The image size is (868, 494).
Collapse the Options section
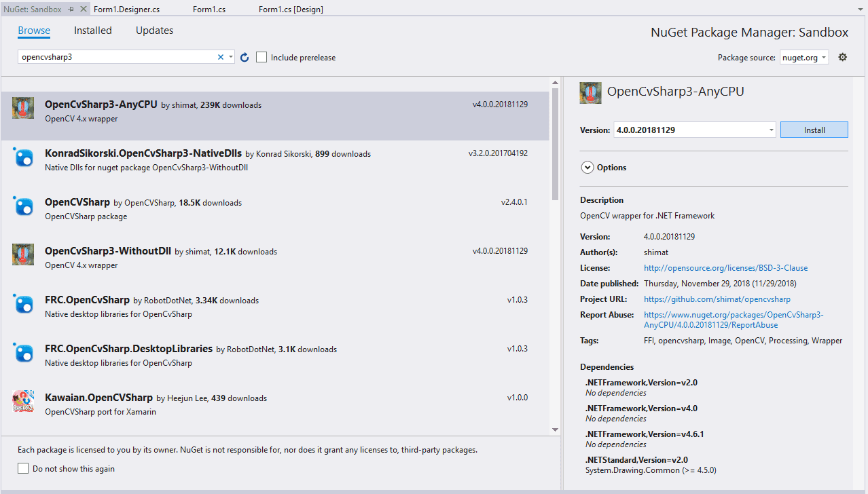click(587, 167)
